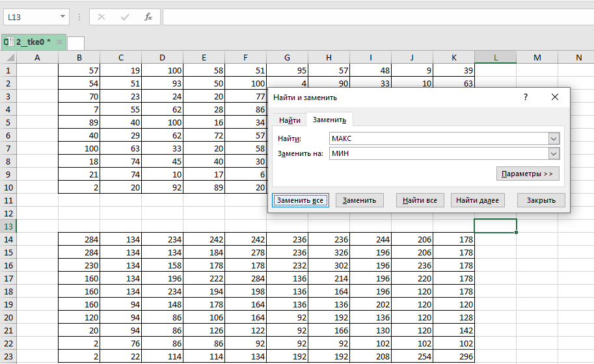Click the Enter checkmark icon in formula bar
This screenshot has width=594, height=364.
coord(125,17)
